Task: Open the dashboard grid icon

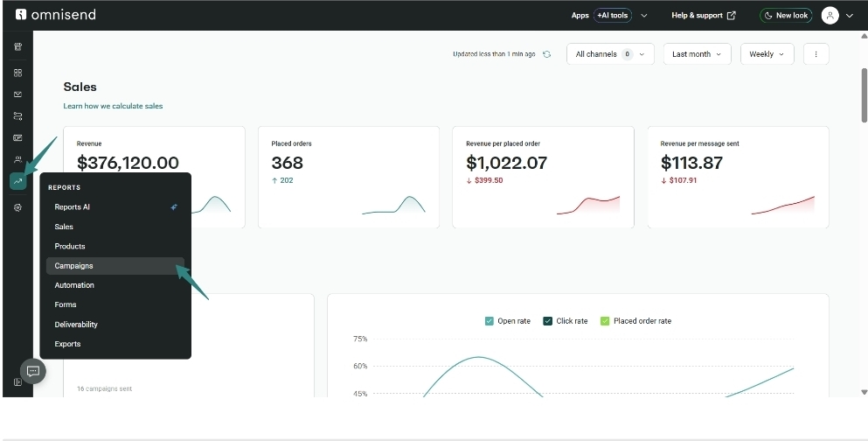Action: point(17,73)
